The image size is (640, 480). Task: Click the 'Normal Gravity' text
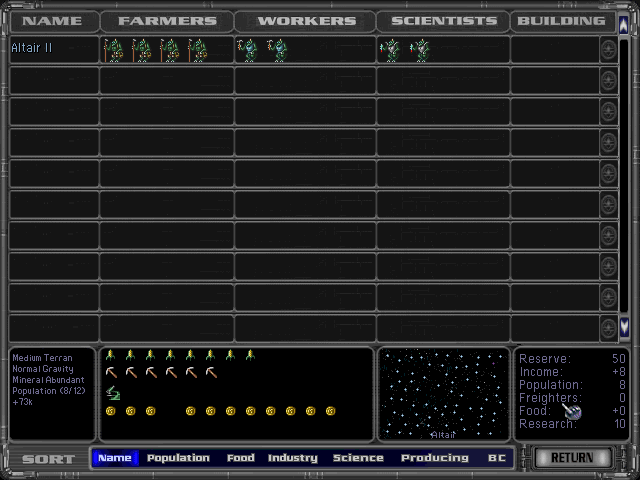coord(43,369)
